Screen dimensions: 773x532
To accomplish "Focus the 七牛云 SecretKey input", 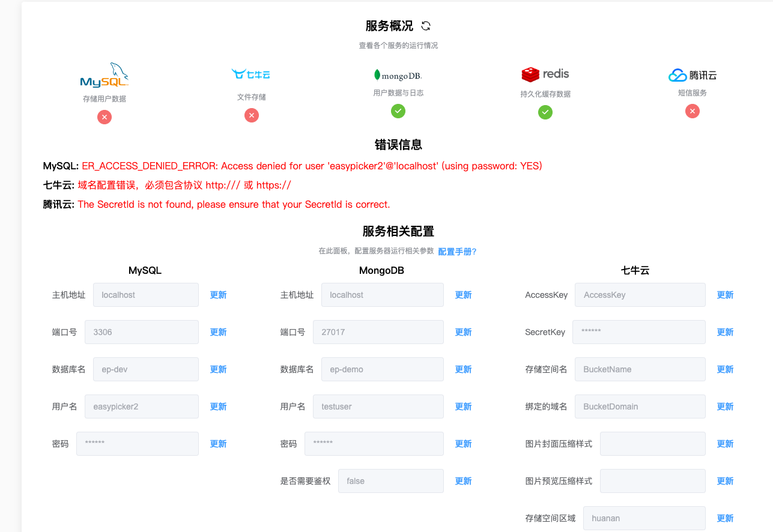I will 639,332.
